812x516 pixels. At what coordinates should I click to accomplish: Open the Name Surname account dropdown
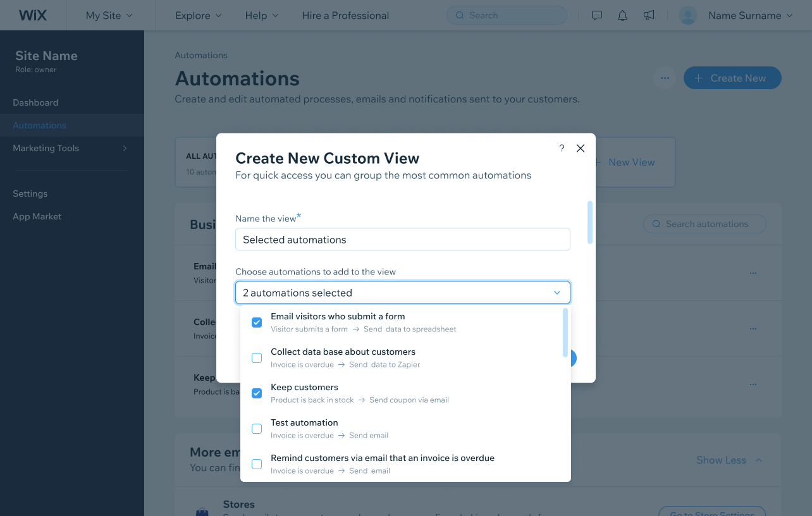pyautogui.click(x=751, y=15)
